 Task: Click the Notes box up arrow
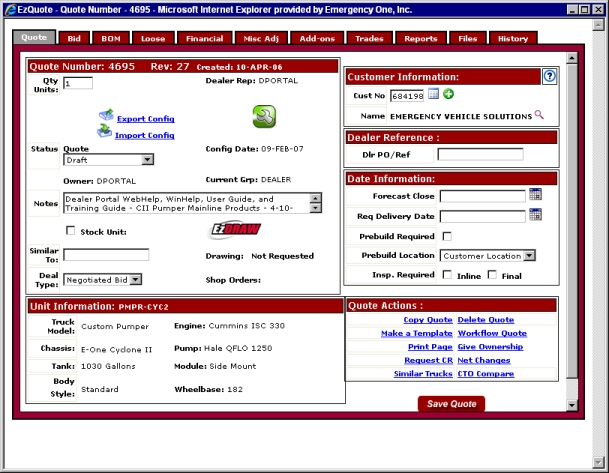pyautogui.click(x=315, y=198)
